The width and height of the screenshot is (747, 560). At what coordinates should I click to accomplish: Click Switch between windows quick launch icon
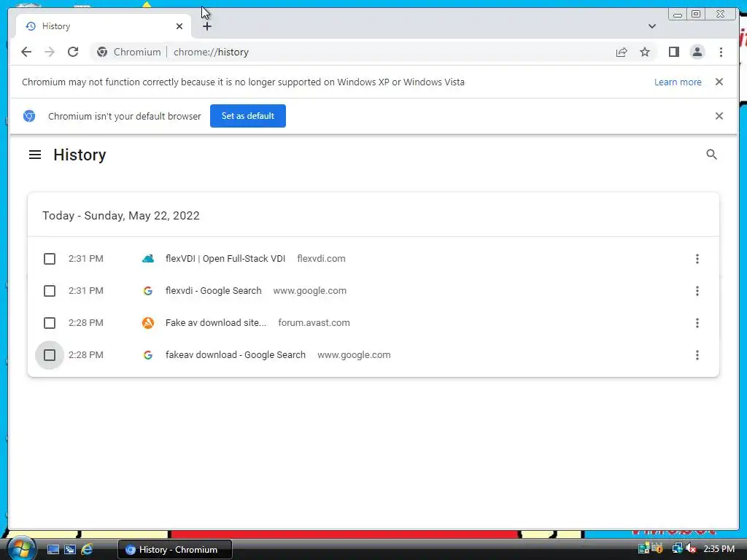tap(70, 550)
